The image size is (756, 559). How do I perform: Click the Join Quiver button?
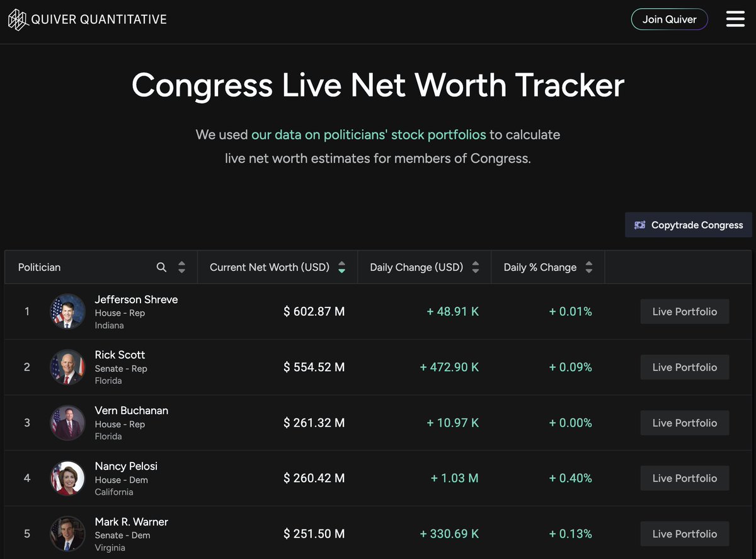669,19
